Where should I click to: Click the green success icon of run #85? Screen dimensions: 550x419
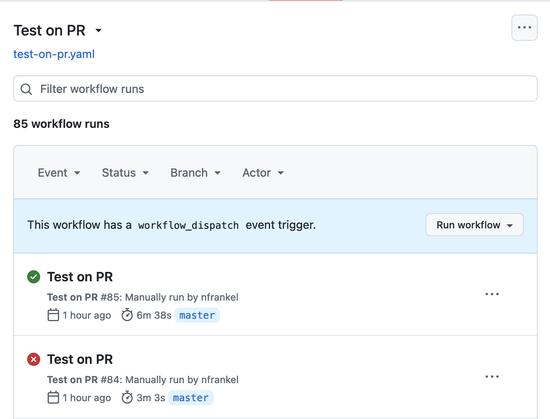click(34, 277)
